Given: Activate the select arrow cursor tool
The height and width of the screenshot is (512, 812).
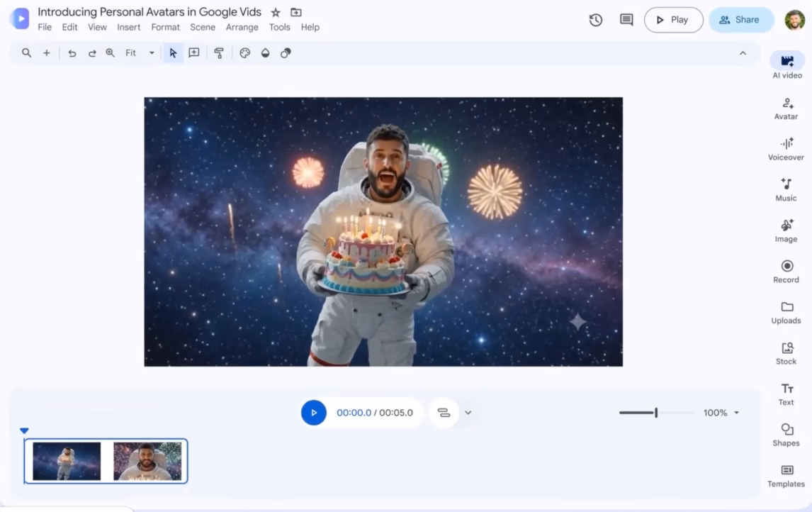Looking at the screenshot, I should coord(173,53).
